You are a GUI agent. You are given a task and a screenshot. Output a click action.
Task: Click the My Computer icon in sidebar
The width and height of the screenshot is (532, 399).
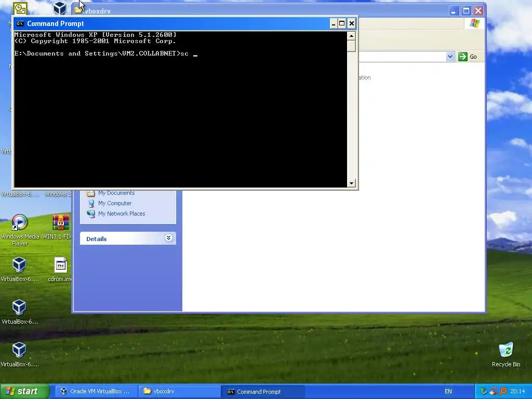[x=91, y=203]
